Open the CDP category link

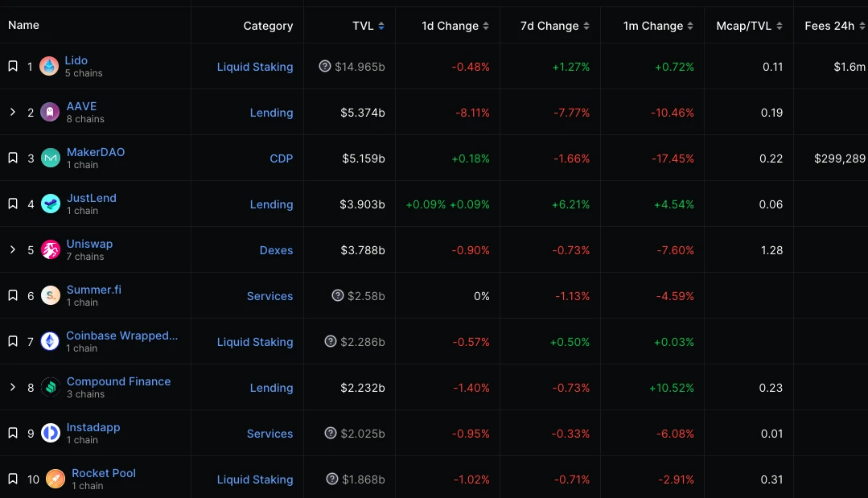(x=282, y=158)
